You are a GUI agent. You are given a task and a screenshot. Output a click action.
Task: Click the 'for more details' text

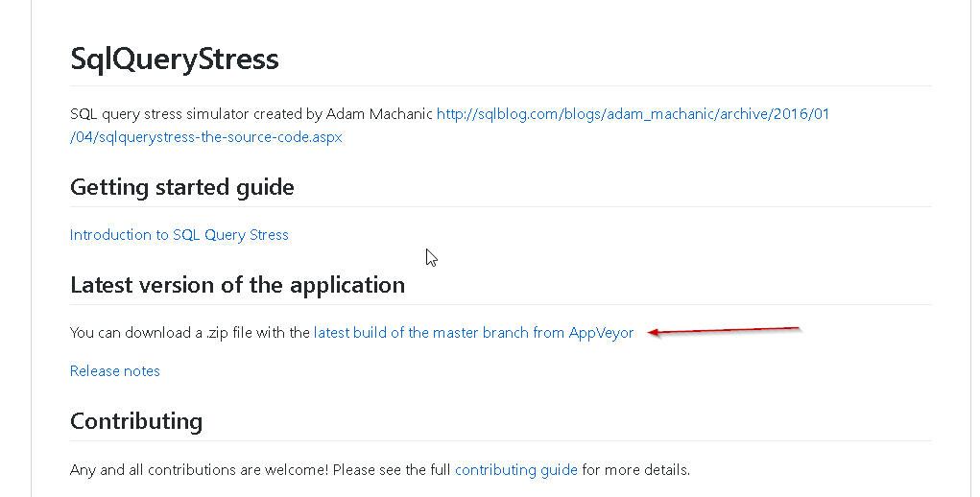[634, 470]
